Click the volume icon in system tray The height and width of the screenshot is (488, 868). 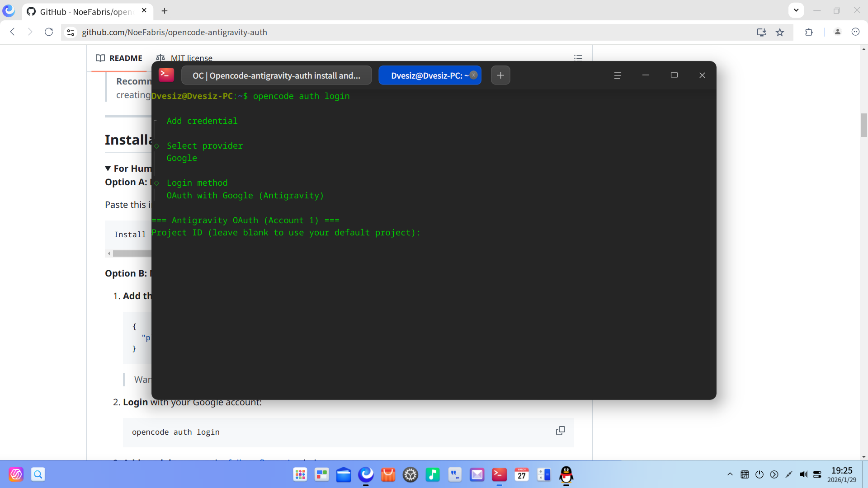pos(803,474)
